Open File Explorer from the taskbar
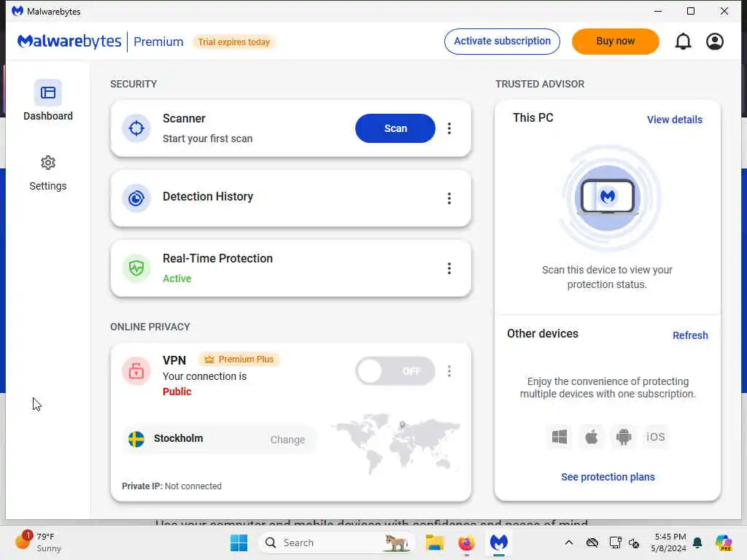Screen dimensions: 747x560 pos(435,542)
